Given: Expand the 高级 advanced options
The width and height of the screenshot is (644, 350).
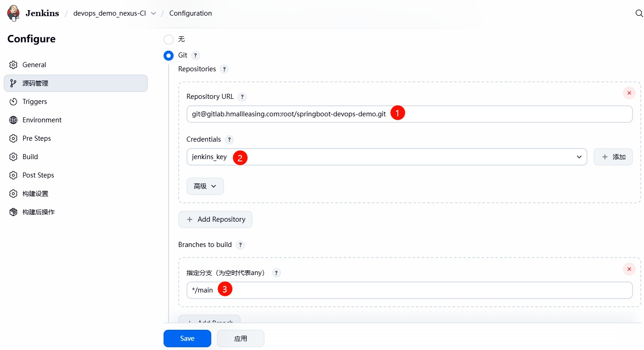Looking at the screenshot, I should pos(205,186).
